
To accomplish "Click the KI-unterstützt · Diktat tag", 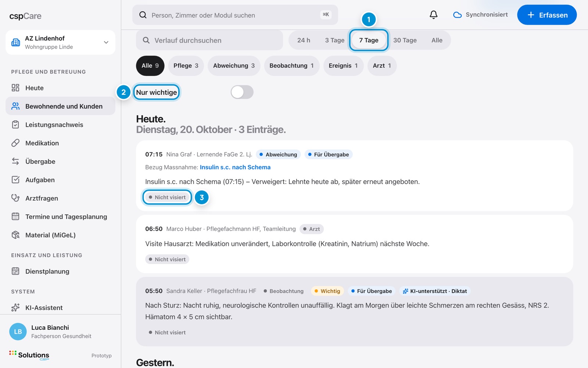I will coord(435,291).
